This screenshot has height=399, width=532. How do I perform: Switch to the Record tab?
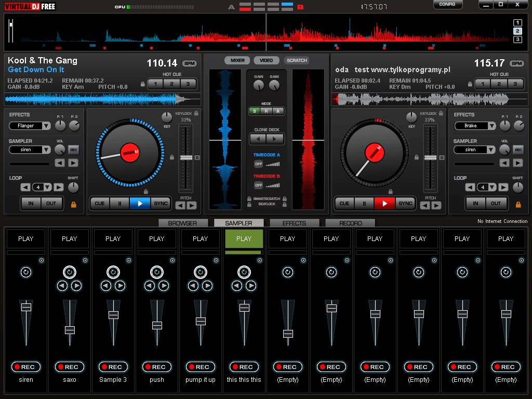(x=350, y=223)
